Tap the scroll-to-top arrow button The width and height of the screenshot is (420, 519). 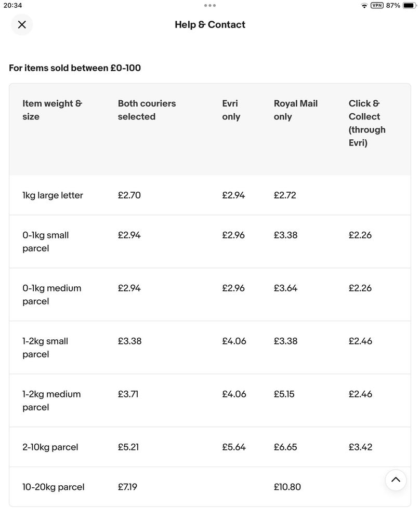396,480
